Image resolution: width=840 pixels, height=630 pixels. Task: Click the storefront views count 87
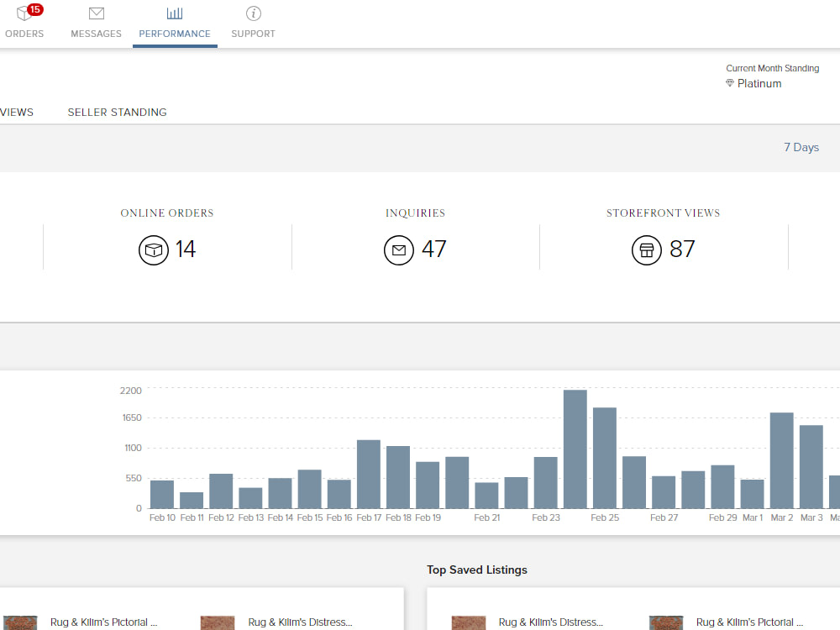(682, 249)
